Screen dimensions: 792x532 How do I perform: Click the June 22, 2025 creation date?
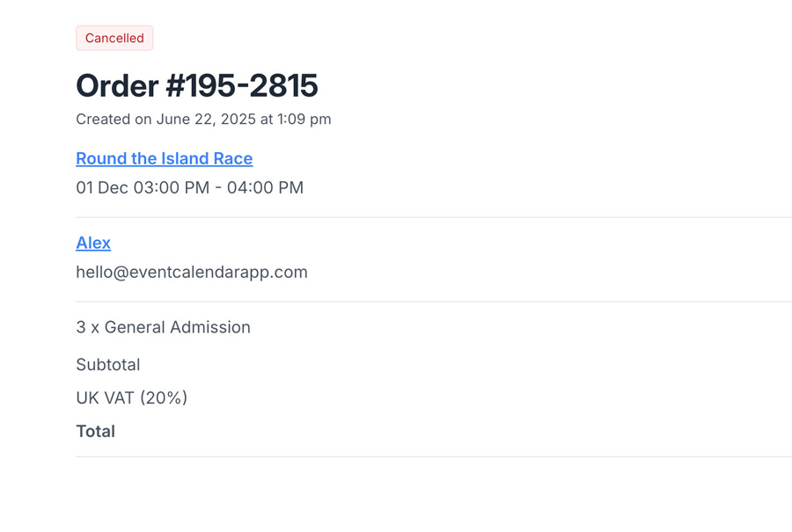click(207, 120)
